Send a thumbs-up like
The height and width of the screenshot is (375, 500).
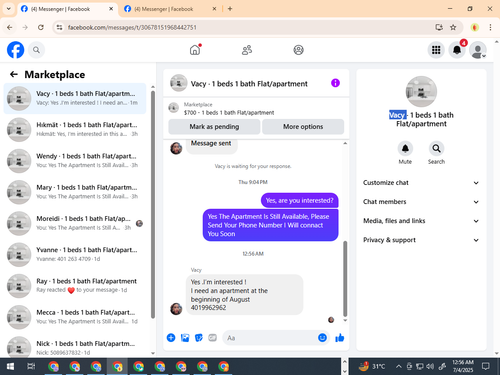tap(340, 338)
